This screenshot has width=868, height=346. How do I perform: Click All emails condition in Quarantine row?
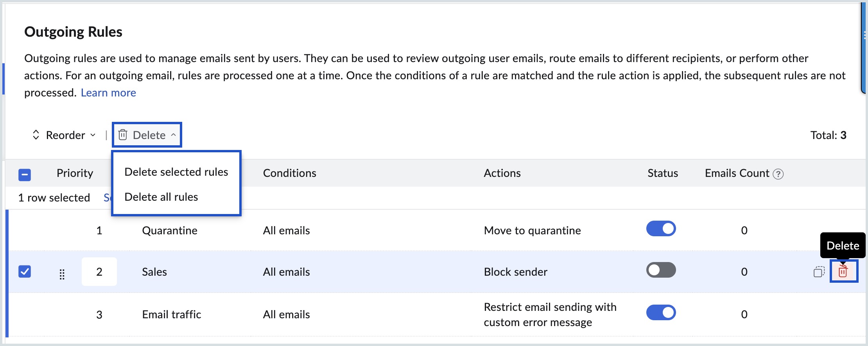coord(286,230)
